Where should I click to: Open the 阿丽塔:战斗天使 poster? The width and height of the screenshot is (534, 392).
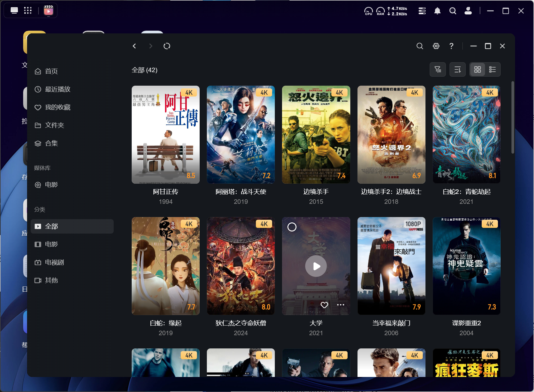pos(241,135)
